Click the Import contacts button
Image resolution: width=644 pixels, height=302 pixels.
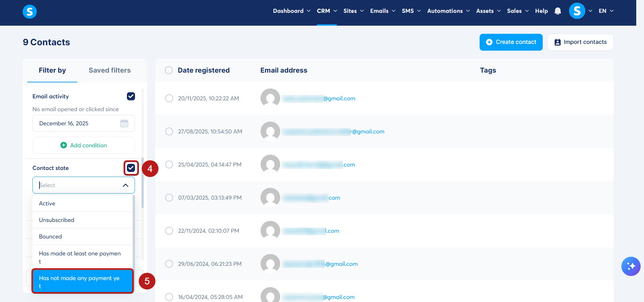coord(580,42)
